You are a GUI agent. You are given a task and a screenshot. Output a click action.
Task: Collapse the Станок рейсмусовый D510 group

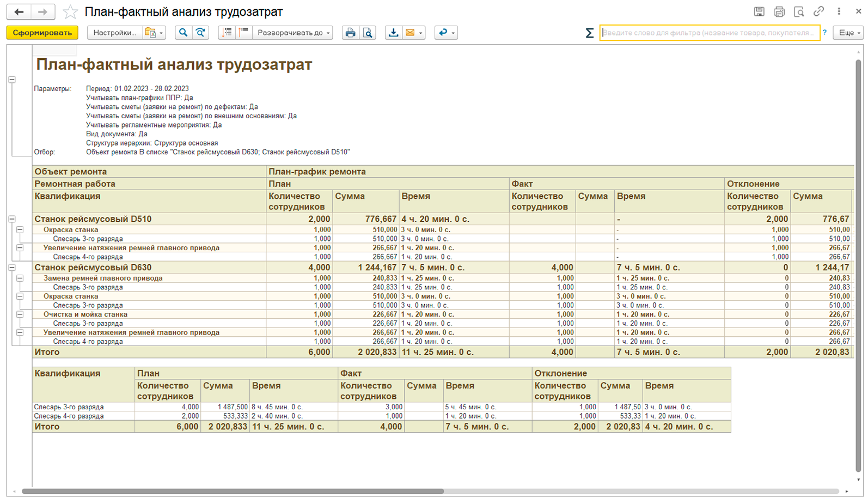point(12,219)
